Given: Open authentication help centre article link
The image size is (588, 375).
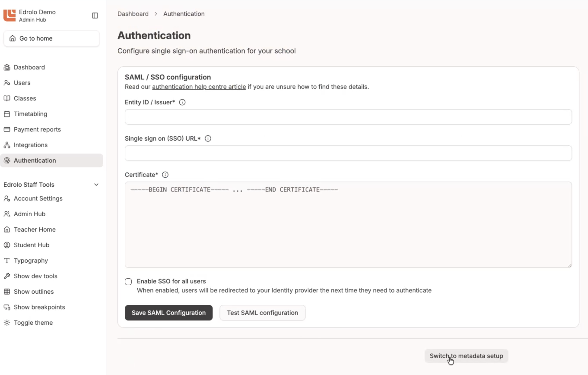Looking at the screenshot, I should point(199,87).
